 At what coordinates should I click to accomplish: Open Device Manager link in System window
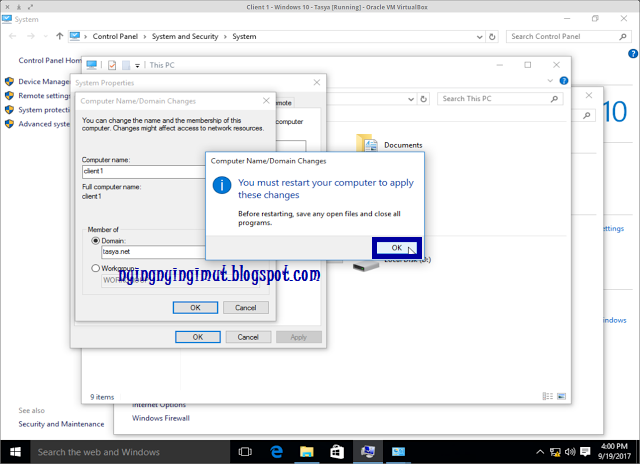click(x=44, y=81)
